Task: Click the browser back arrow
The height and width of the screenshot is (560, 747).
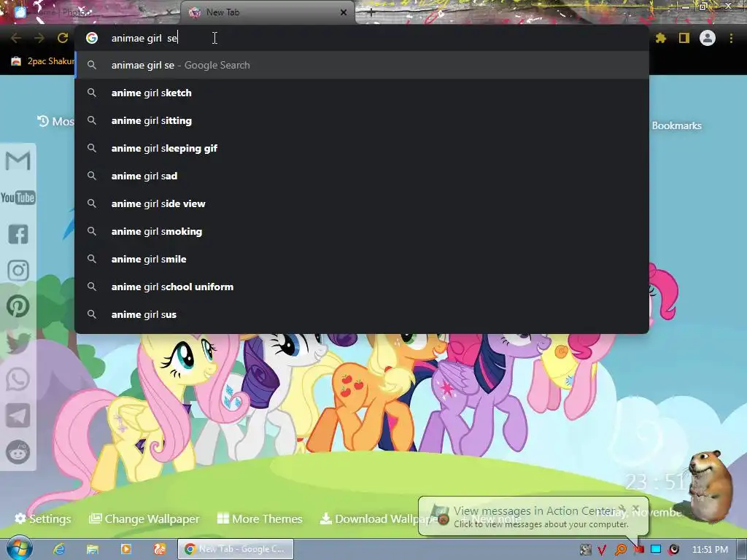Action: (16, 38)
